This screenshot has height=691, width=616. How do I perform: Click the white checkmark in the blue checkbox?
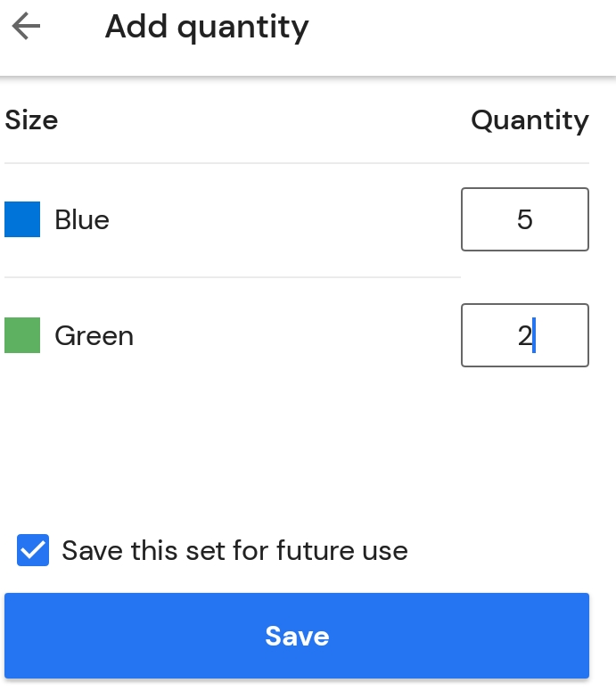pos(33,551)
